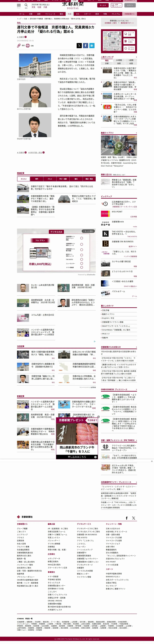
Task: Expand 人気ランキング with its chevron
Action: coord(136,57)
